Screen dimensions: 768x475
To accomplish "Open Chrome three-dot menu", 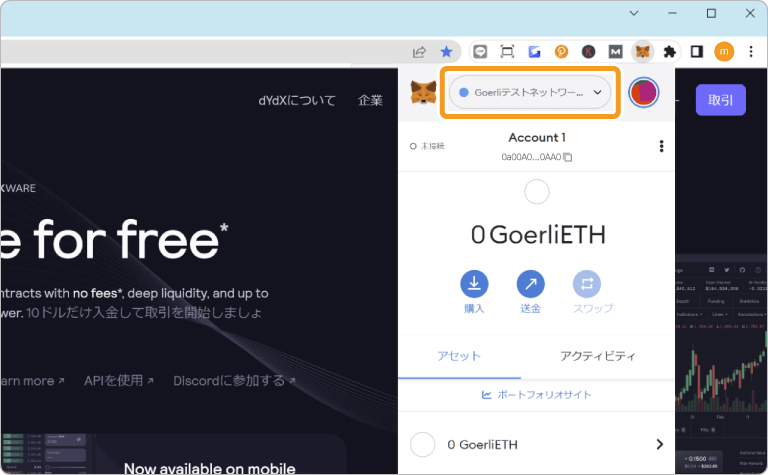I will (751, 51).
